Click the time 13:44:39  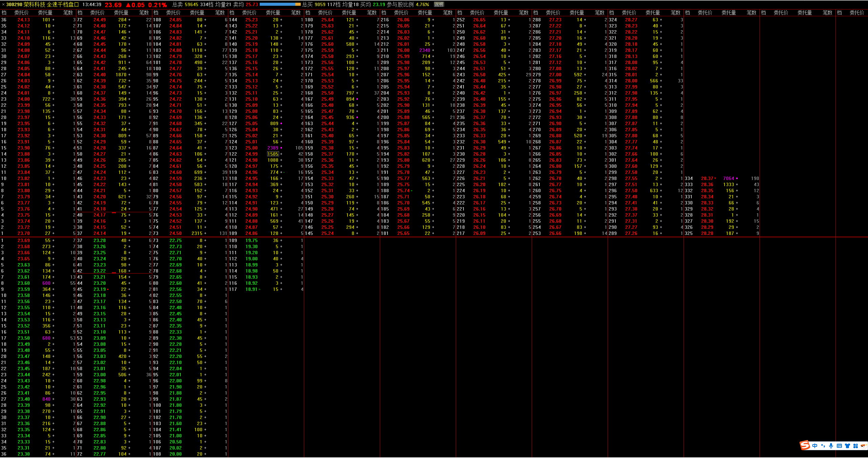92,4
